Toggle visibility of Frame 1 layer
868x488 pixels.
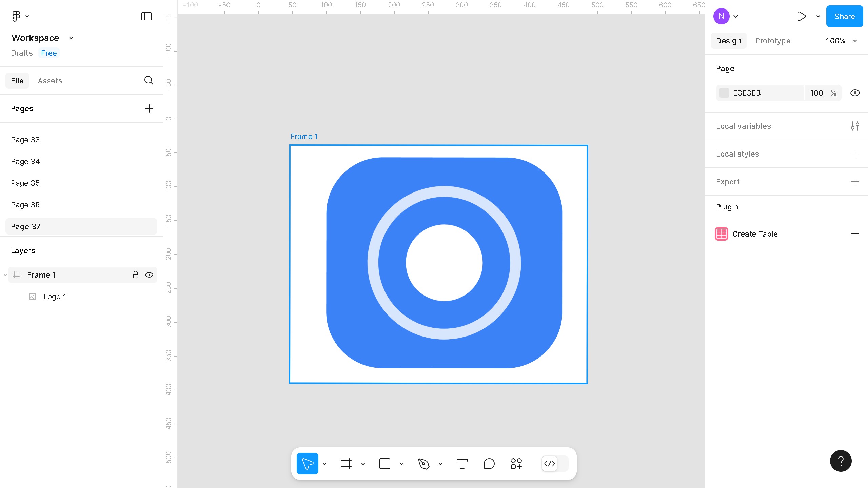pos(149,275)
